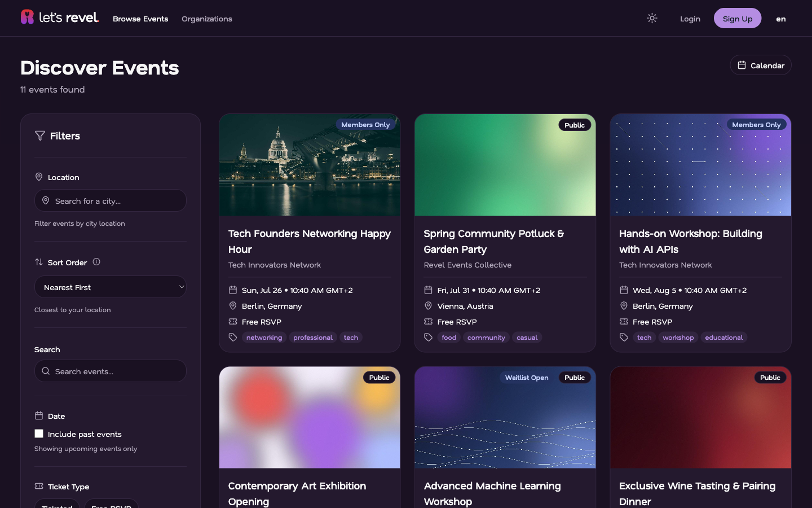Focus the Search for a city field
The width and height of the screenshot is (812, 508).
tap(111, 200)
